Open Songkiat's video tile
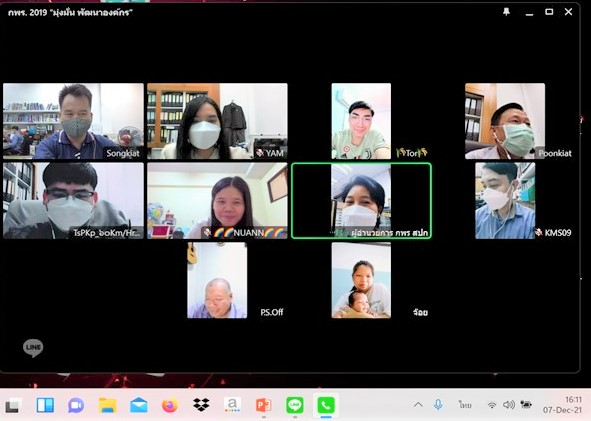 click(x=73, y=121)
